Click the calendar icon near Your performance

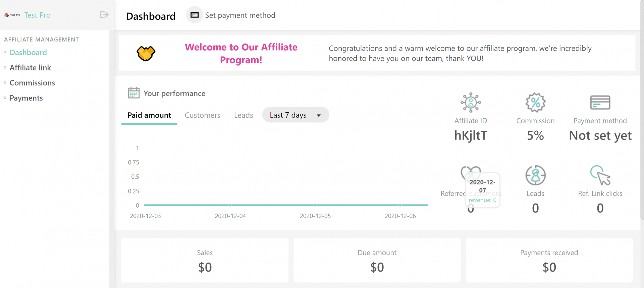pos(133,93)
